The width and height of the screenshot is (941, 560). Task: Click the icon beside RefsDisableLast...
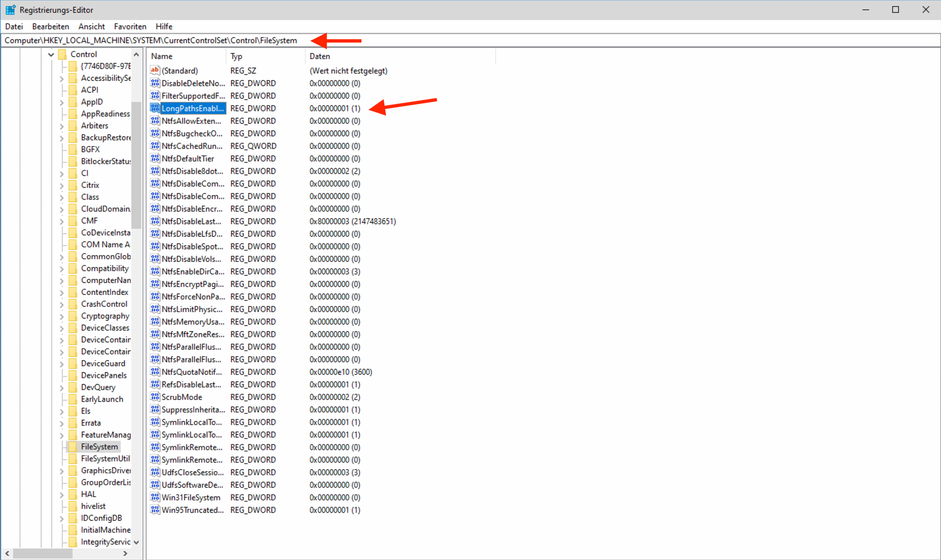(155, 384)
